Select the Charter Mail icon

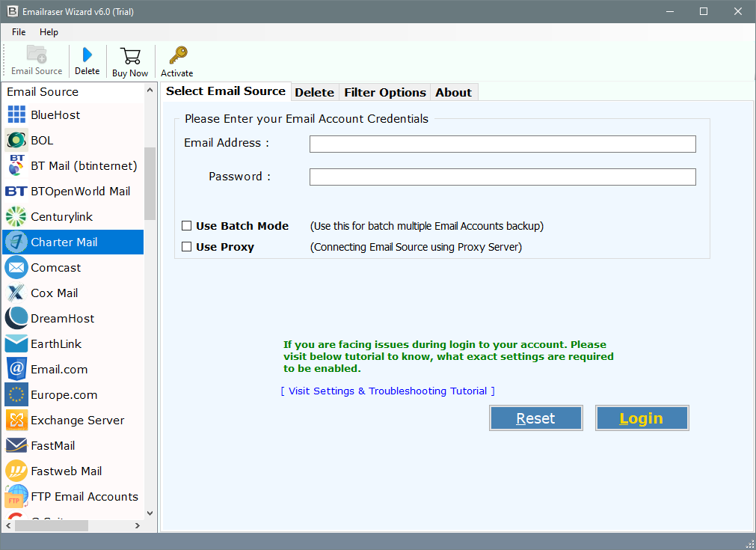[16, 242]
